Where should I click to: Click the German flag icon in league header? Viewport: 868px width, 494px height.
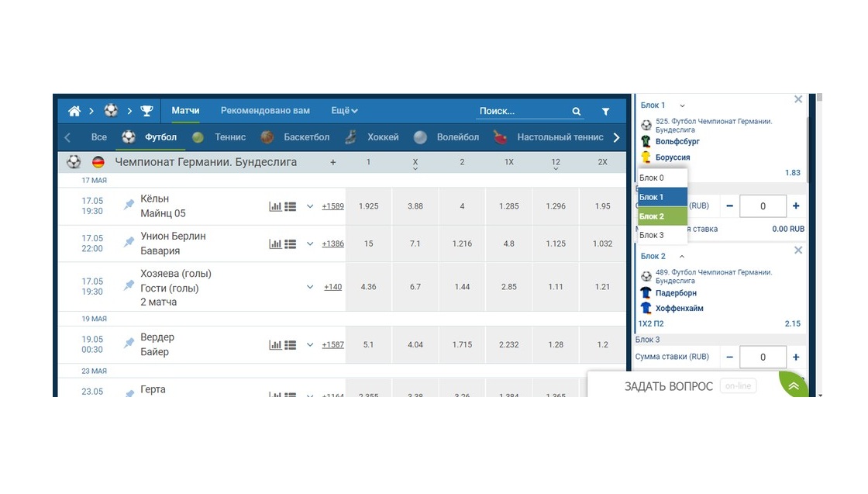(x=98, y=162)
